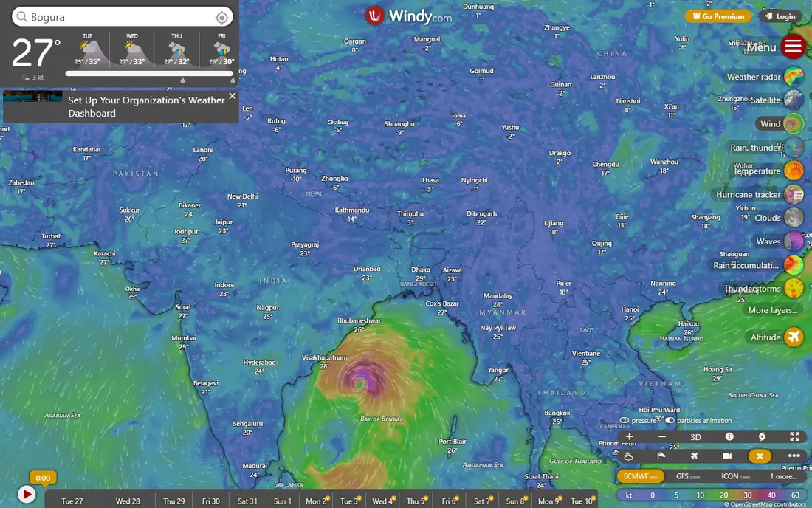Image resolution: width=812 pixels, height=508 pixels.
Task: Select the Wind layer icon
Action: pos(794,124)
